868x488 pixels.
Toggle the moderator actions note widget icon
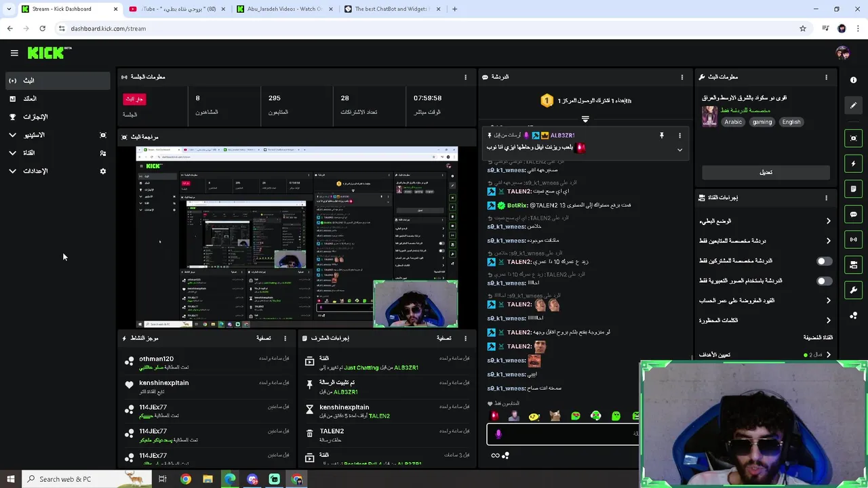pos(853,188)
